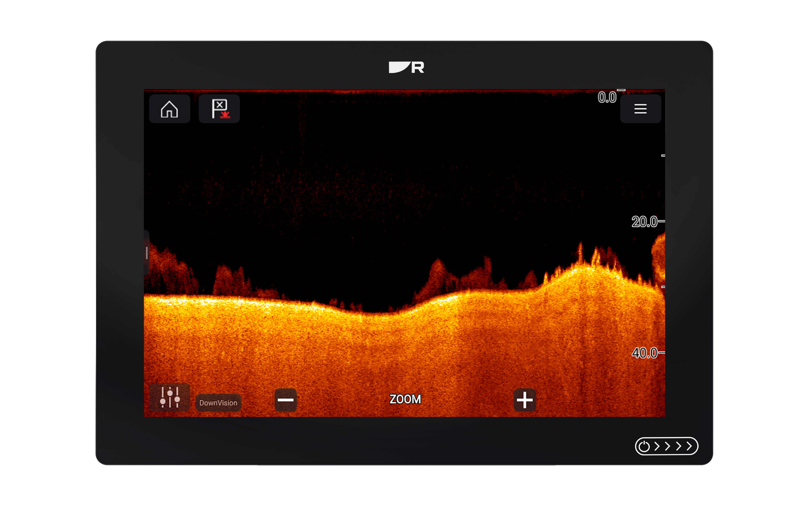Select the 20.0 depth scale marker
This screenshot has height=506, width=812.
click(645, 222)
